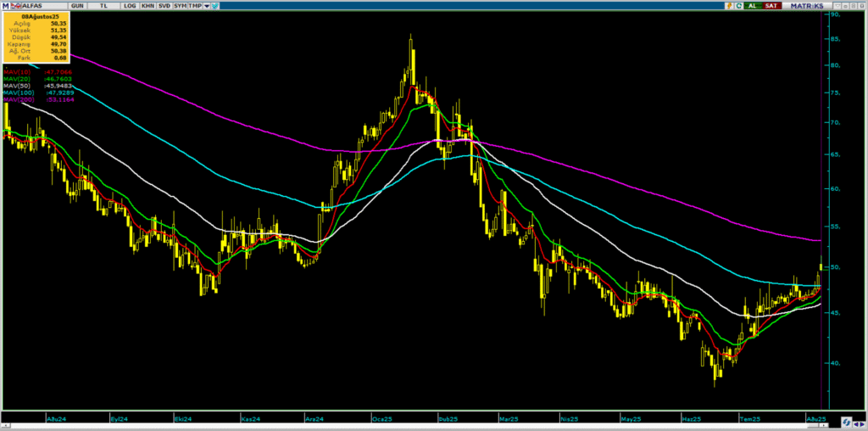Step chart right with purple arrow
Screen dimensions: 868x431
tap(862, 424)
